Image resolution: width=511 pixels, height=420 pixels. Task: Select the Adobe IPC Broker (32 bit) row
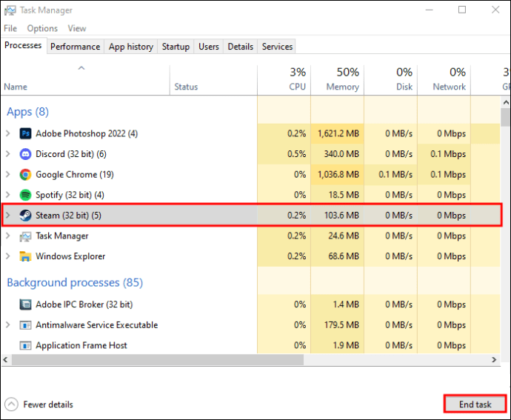click(84, 304)
